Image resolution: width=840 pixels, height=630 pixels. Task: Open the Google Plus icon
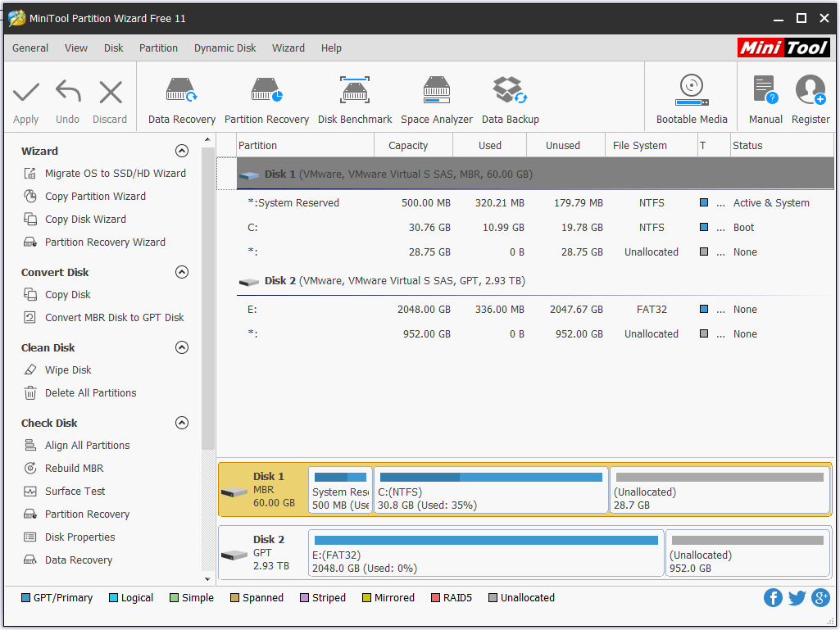click(820, 597)
